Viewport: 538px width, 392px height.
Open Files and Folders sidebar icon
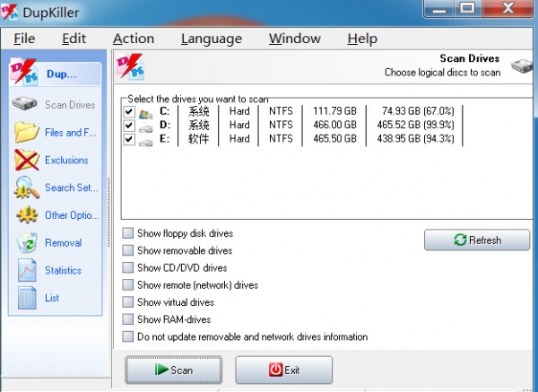pos(26,133)
